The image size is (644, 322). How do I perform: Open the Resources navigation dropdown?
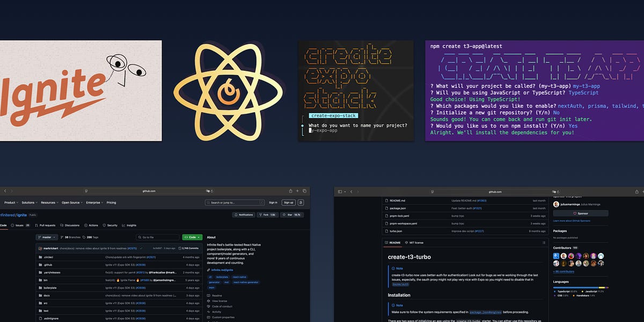49,202
